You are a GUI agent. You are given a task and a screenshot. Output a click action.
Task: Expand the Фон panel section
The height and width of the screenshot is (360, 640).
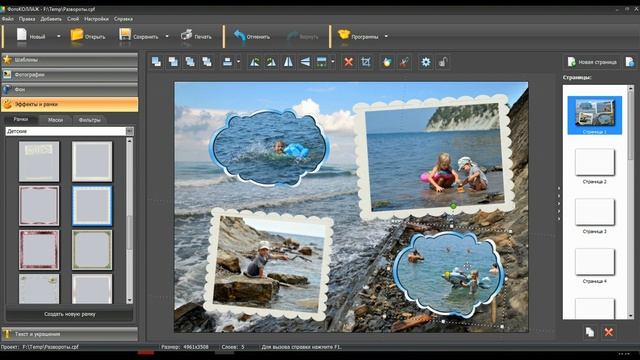[70, 89]
